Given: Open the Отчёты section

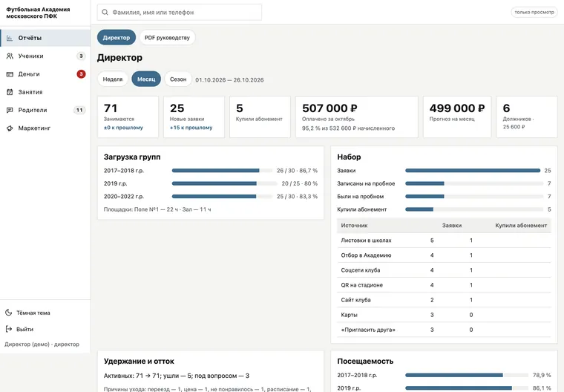Looking at the screenshot, I should pos(45,38).
